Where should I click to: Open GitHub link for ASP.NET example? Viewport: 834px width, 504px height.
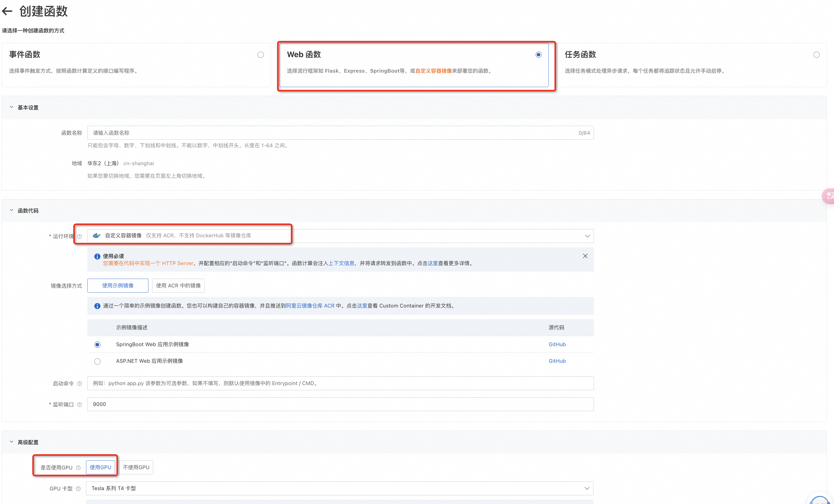(557, 361)
